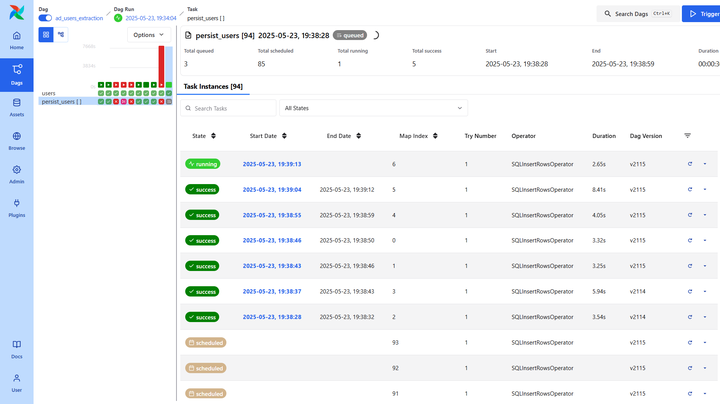This screenshot has width=720, height=404.
Task: Open Admin menu in sidebar
Action: click(17, 174)
